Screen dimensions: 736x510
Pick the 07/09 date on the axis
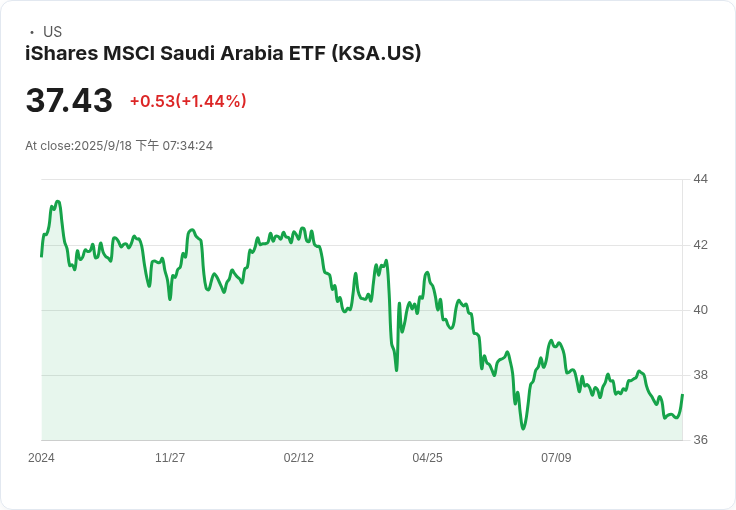(556, 458)
